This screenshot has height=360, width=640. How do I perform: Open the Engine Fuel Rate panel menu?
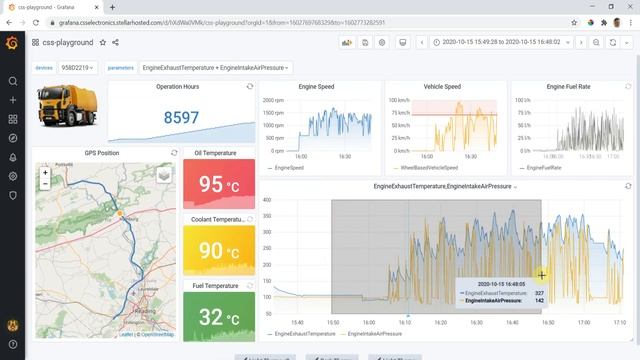pyautogui.click(x=568, y=87)
